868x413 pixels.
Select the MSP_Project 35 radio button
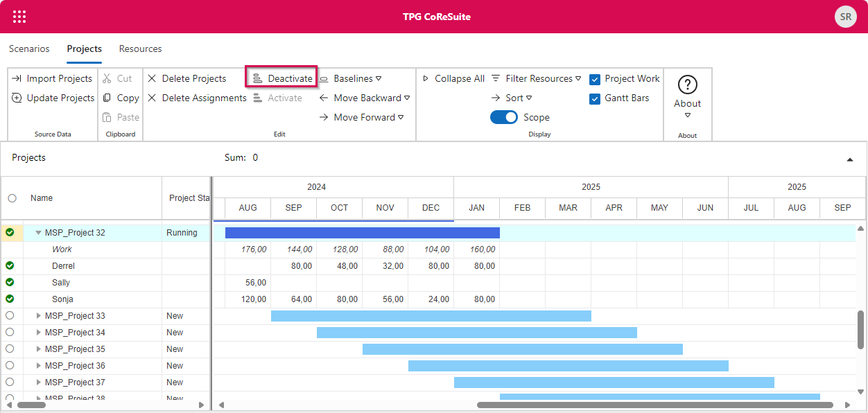tap(10, 349)
